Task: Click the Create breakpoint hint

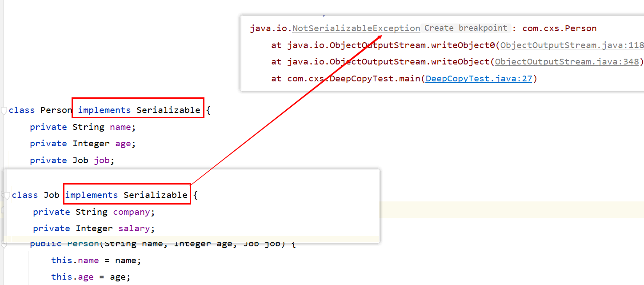Action: coord(465,28)
